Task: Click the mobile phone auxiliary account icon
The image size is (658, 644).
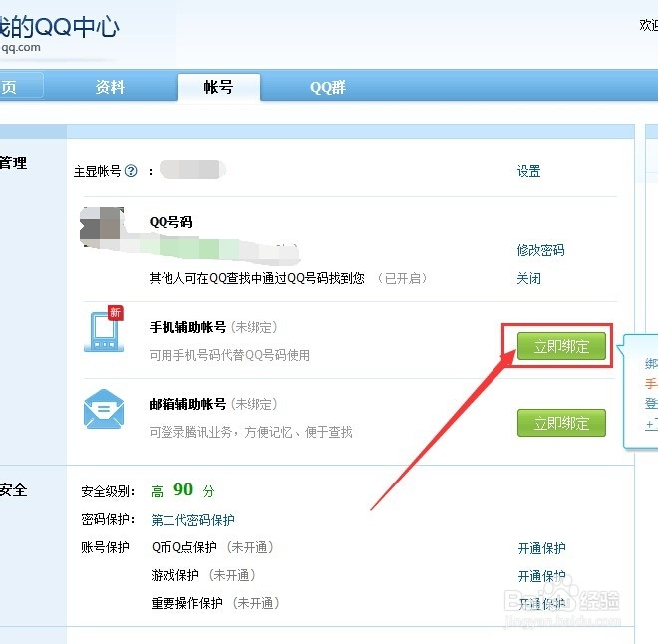Action: [104, 329]
